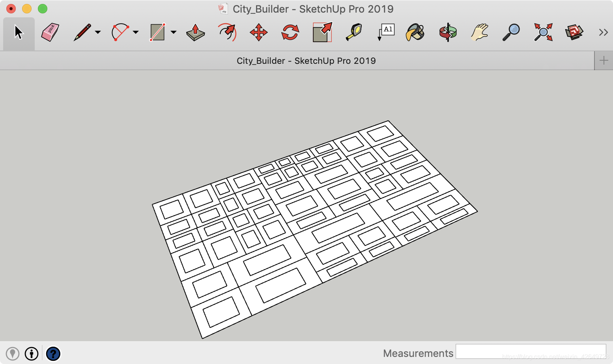The image size is (613, 364).
Task: Open the 3D Warehouse icon
Action: [x=574, y=32]
